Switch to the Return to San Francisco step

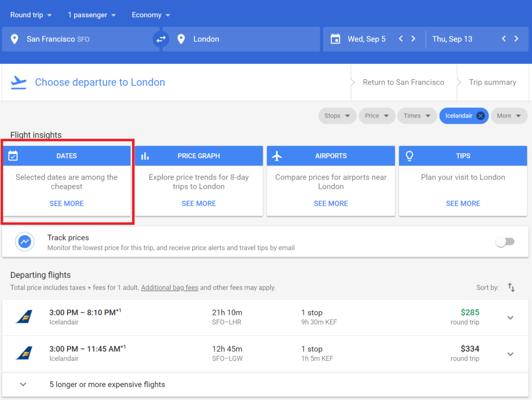(404, 82)
